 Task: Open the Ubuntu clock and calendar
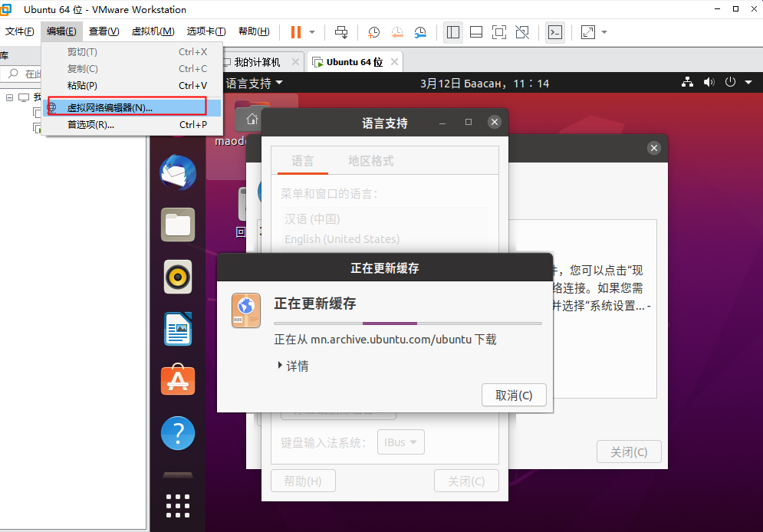pyautogui.click(x=485, y=83)
